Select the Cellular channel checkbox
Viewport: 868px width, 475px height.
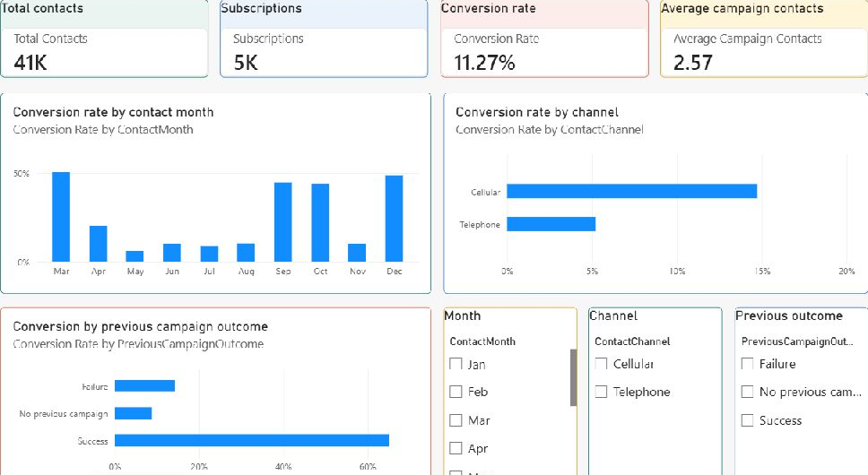point(601,364)
